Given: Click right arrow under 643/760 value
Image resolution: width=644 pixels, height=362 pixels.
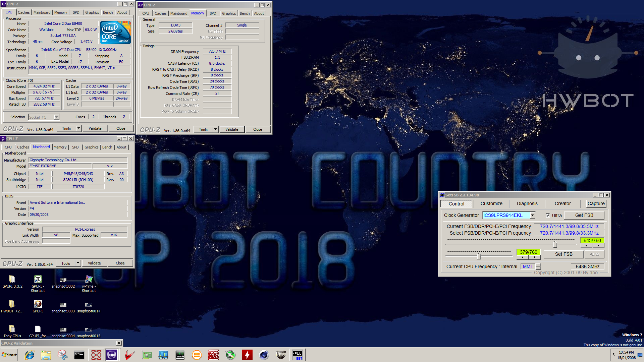Looking at the screenshot, I should tap(598, 246).
